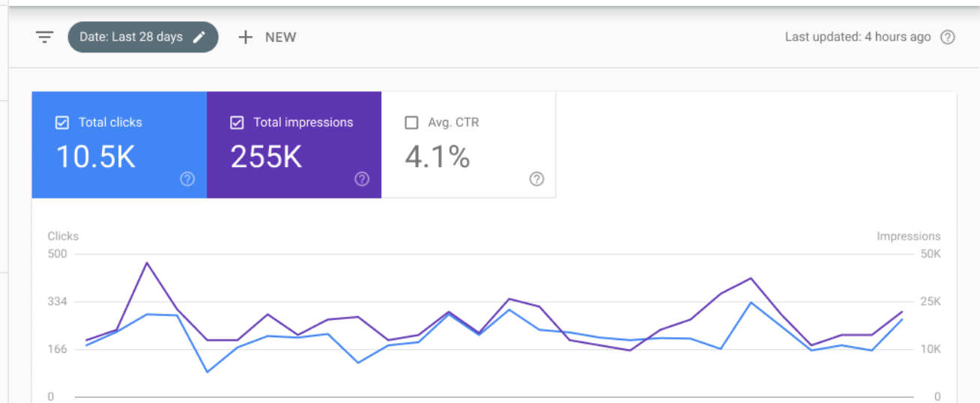Click the pencil icon on date chip
The width and height of the screenshot is (980, 403).
[199, 37]
